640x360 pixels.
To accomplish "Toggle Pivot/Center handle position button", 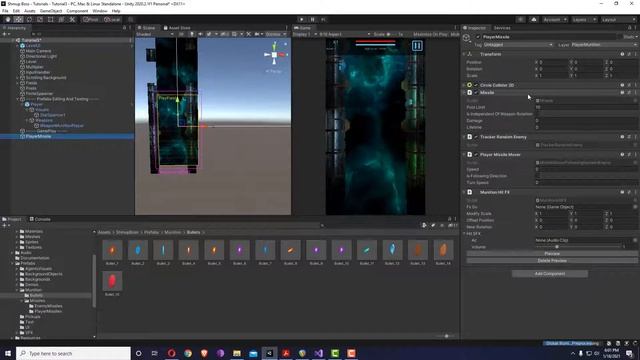I will [x=91, y=19].
